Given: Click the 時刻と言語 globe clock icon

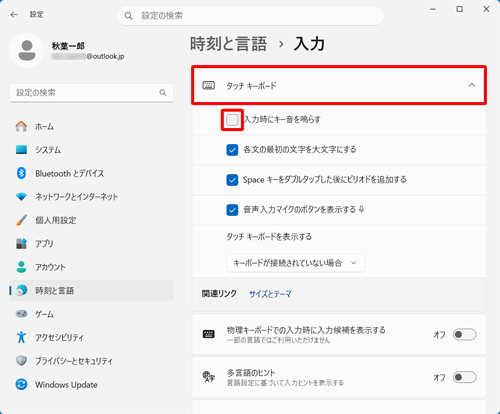Looking at the screenshot, I should coord(21,290).
